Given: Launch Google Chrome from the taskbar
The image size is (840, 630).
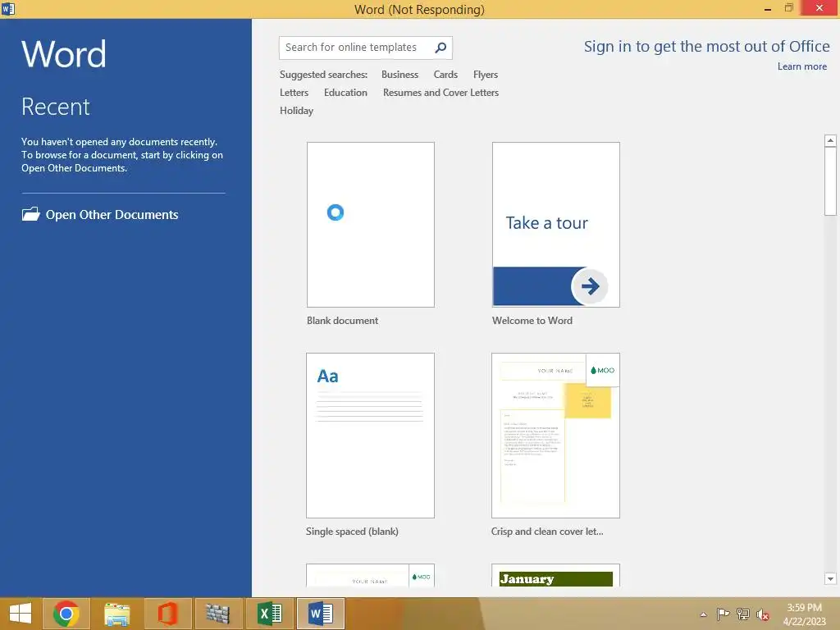Looking at the screenshot, I should point(66,614).
